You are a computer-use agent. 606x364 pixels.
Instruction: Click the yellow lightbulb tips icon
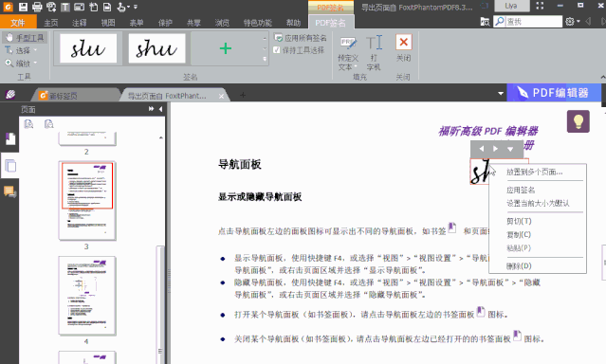point(578,121)
